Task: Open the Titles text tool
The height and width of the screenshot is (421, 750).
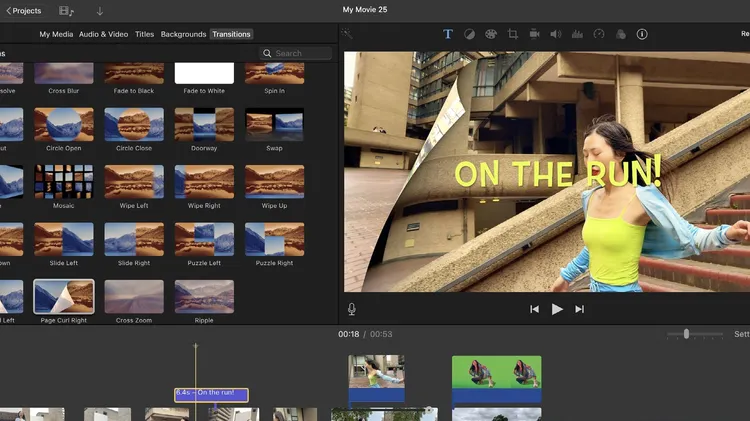Action: [448, 34]
